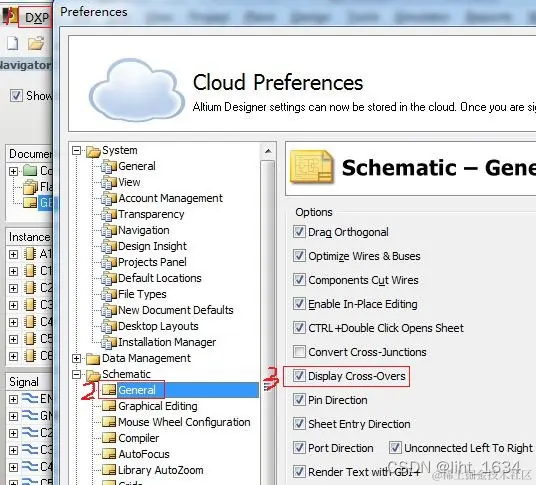
Task: Click the Schematic folder icon
Action: click(x=93, y=375)
